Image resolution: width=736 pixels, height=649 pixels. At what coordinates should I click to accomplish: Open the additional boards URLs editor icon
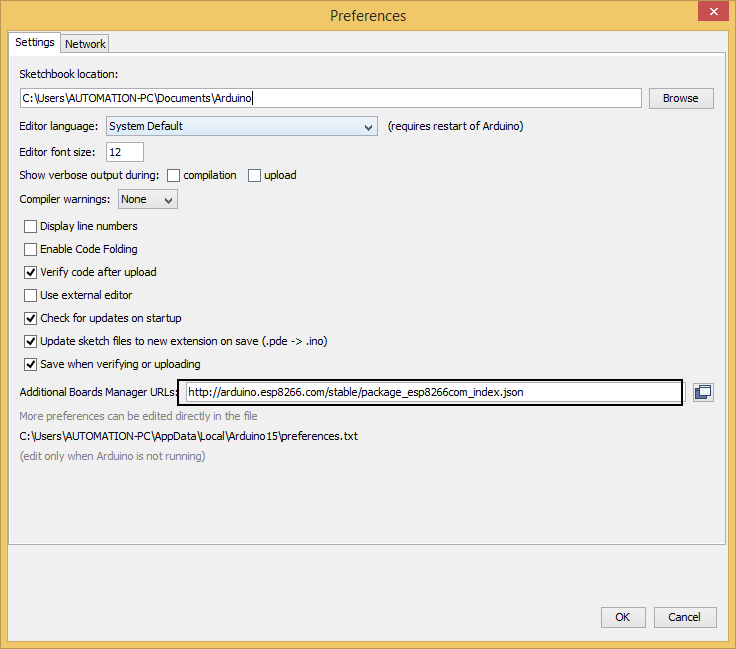click(703, 392)
